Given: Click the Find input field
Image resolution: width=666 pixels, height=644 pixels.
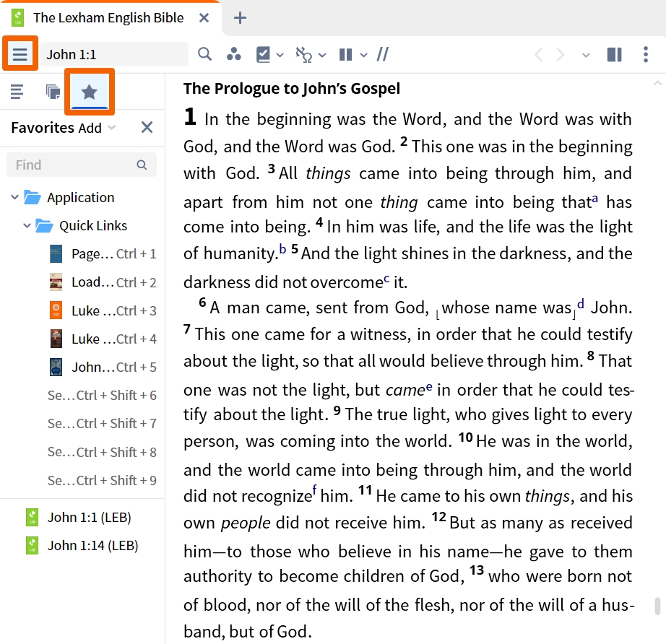Looking at the screenshot, I should click(x=82, y=165).
